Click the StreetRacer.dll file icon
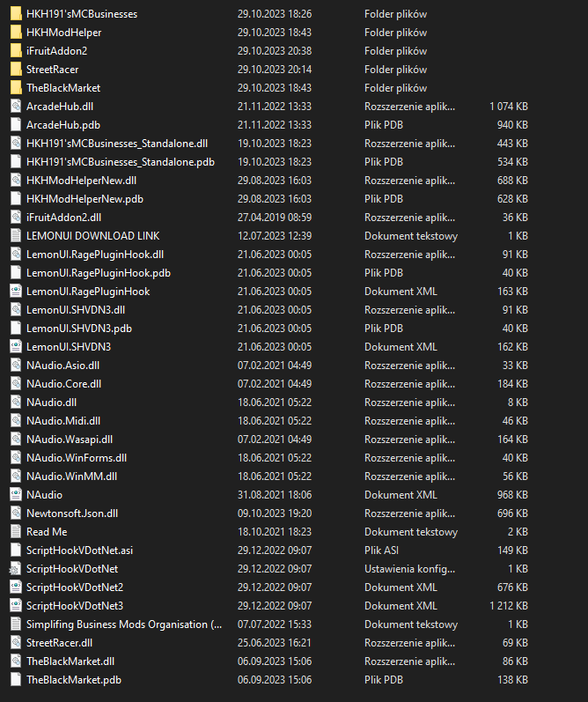This screenshot has height=702, width=588. pos(16,643)
